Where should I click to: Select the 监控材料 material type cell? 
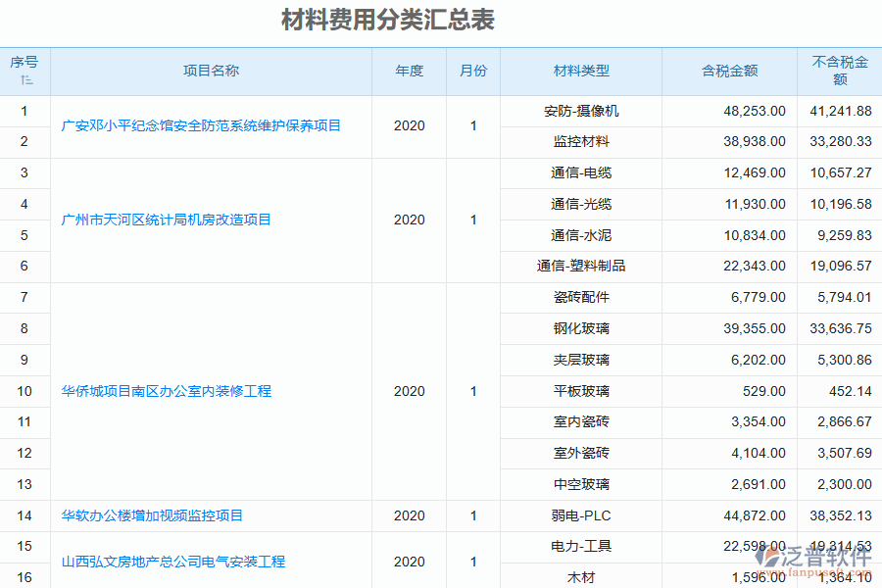pyautogui.click(x=580, y=141)
